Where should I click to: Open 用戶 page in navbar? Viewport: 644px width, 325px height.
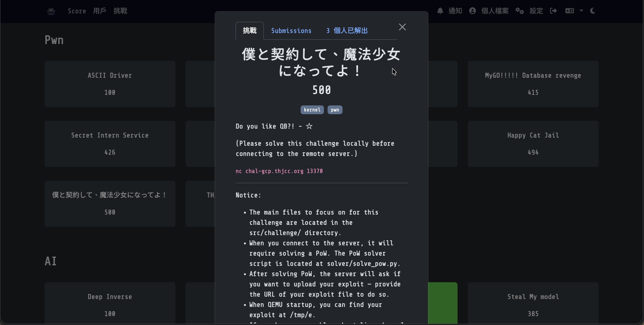coord(99,11)
